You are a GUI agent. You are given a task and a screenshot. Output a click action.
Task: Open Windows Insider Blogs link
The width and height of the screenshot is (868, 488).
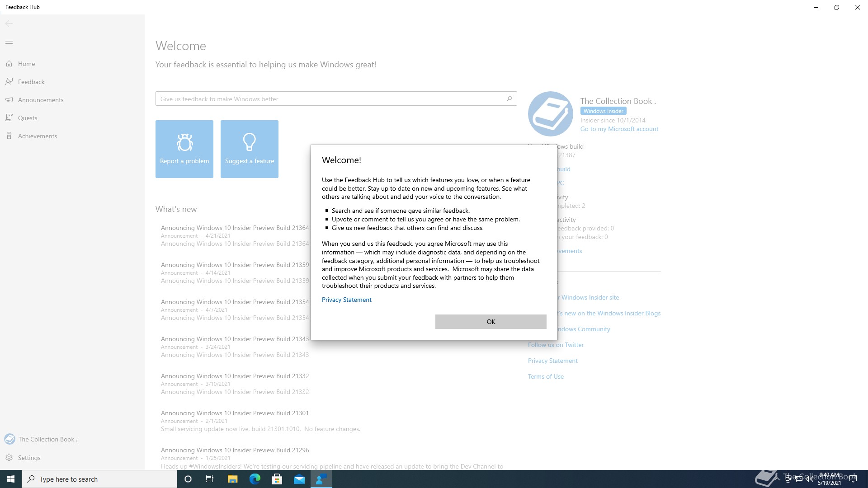(x=609, y=313)
